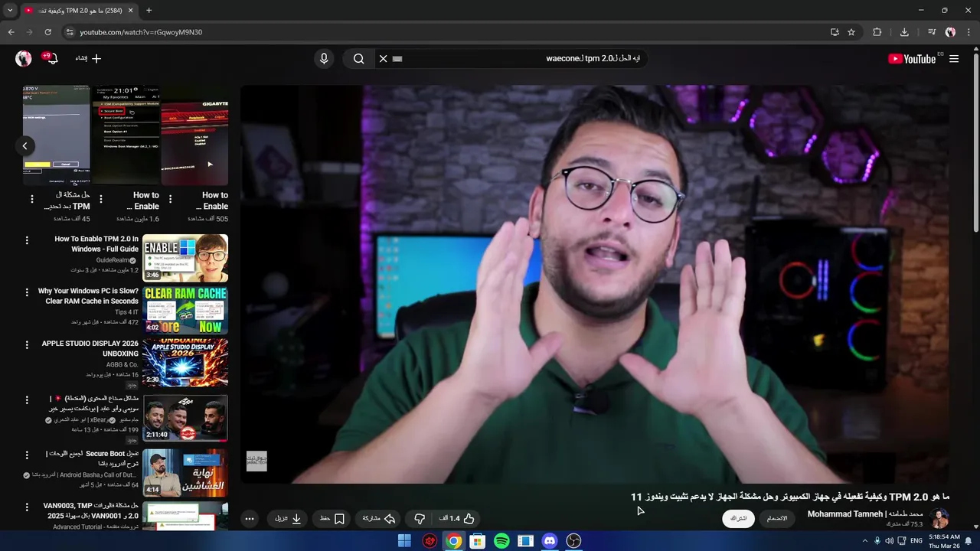Open the YouTube account avatar menu

click(24, 58)
